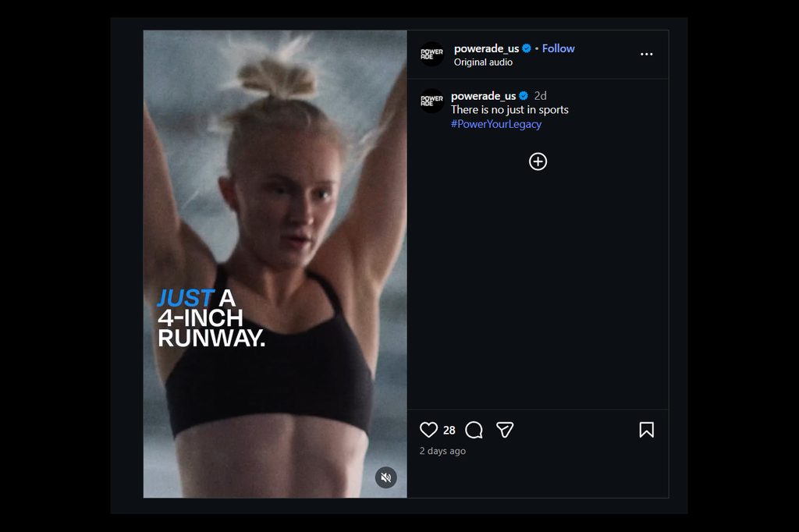Save the post with the bookmark icon

[646, 430]
